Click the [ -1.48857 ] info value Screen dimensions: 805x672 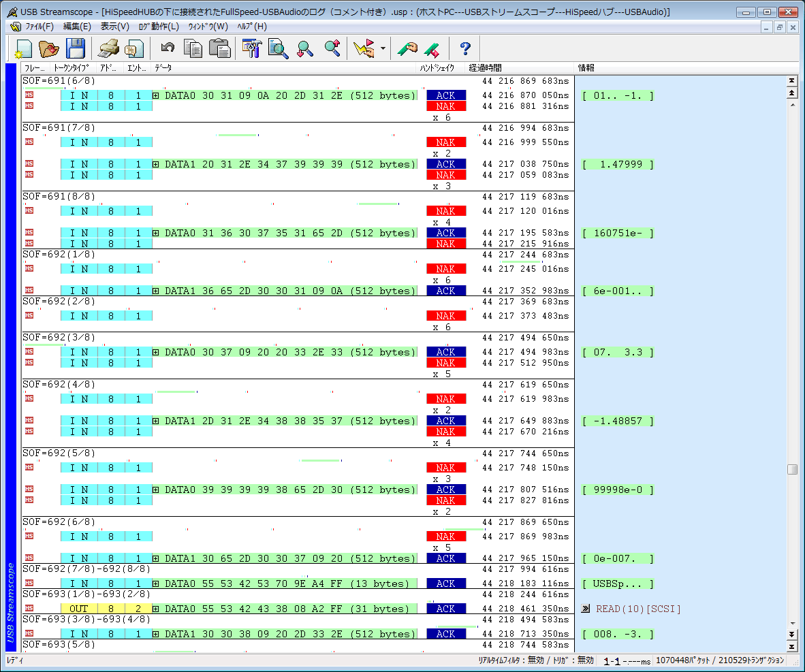pyautogui.click(x=618, y=421)
